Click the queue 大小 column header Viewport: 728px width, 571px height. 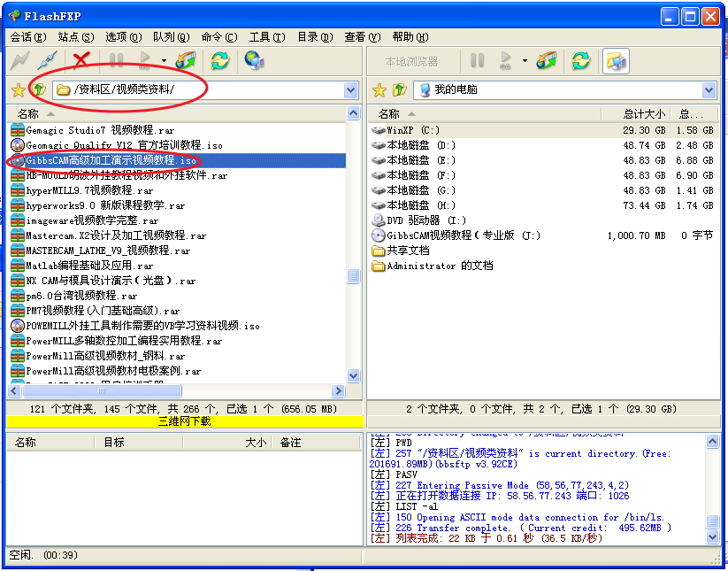(227, 443)
